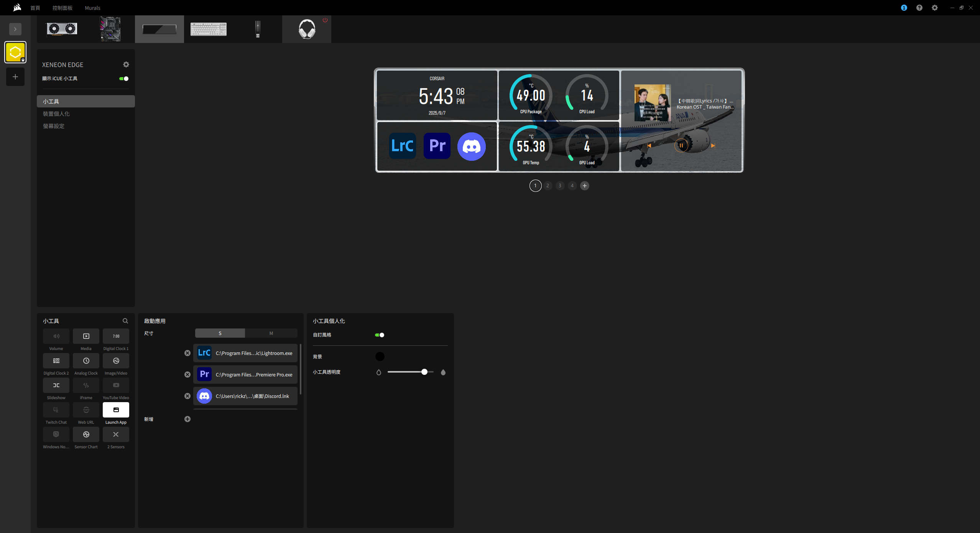Viewport: 980px width, 533px height.
Task: Go to the Murals tab
Action: point(92,8)
